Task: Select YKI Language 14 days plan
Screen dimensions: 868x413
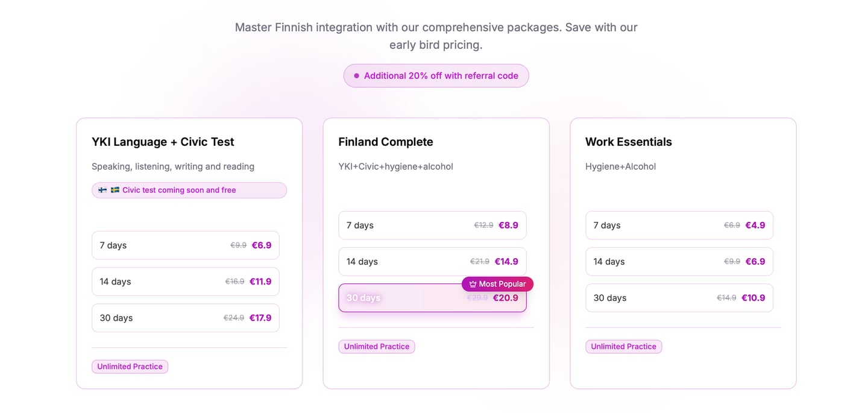Action: point(185,282)
